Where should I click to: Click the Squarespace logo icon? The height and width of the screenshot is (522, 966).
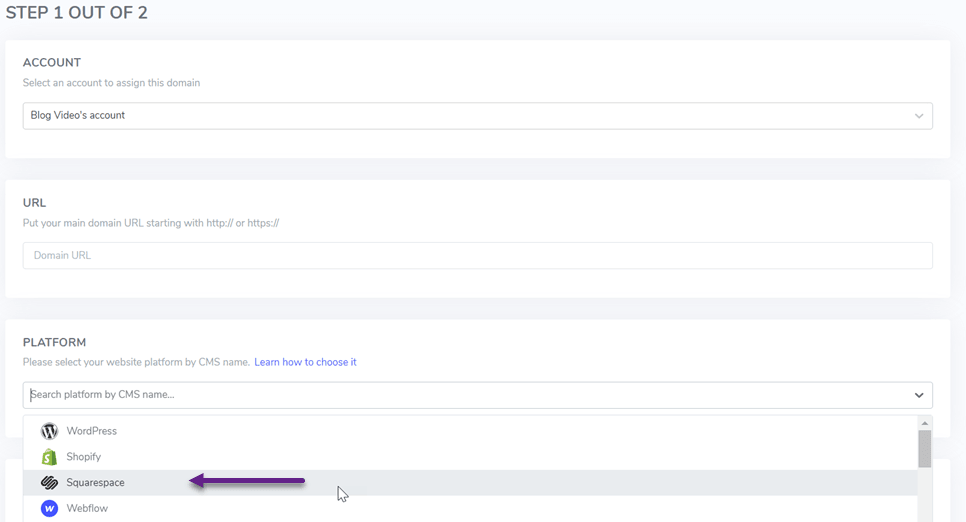49,483
